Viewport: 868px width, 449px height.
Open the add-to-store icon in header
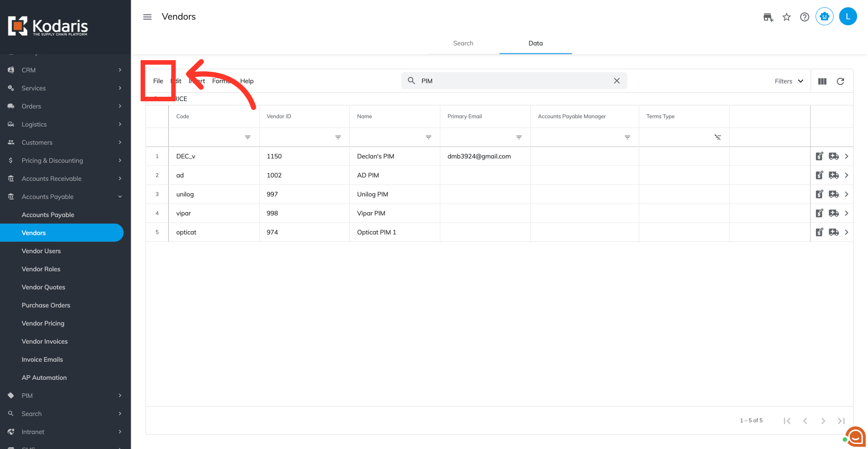pos(768,17)
